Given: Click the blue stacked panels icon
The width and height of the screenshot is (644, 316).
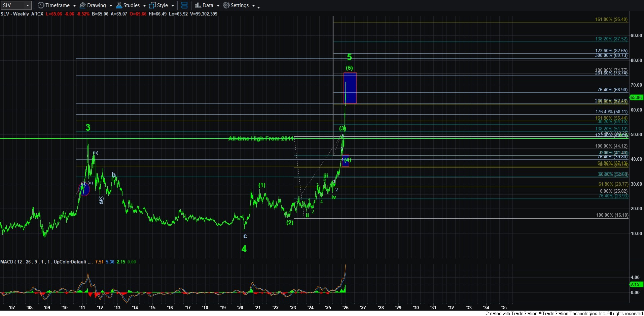Looking at the screenshot, I should (x=184, y=5).
